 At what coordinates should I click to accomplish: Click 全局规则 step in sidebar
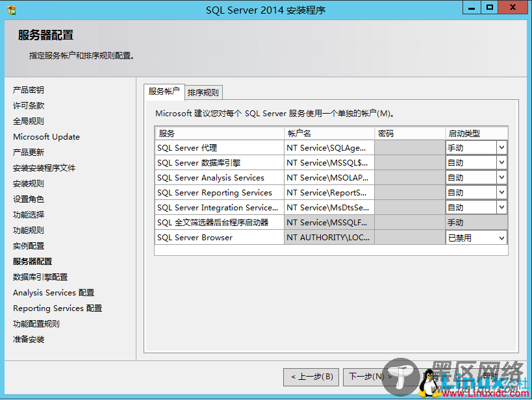point(29,121)
